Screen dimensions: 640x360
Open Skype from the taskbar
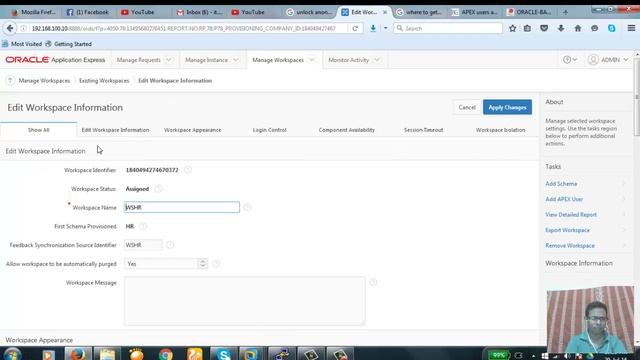[x=224, y=354]
